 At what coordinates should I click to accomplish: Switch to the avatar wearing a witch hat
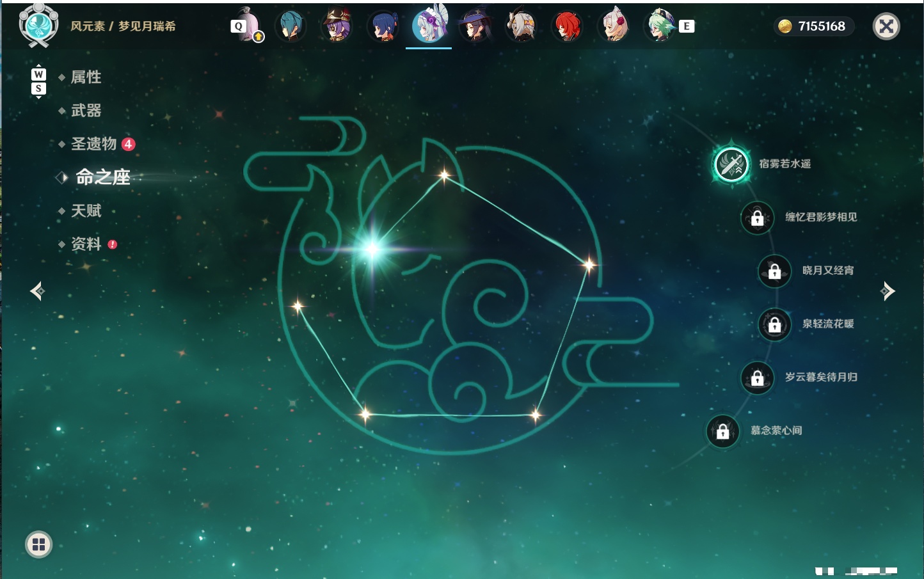[x=475, y=26]
